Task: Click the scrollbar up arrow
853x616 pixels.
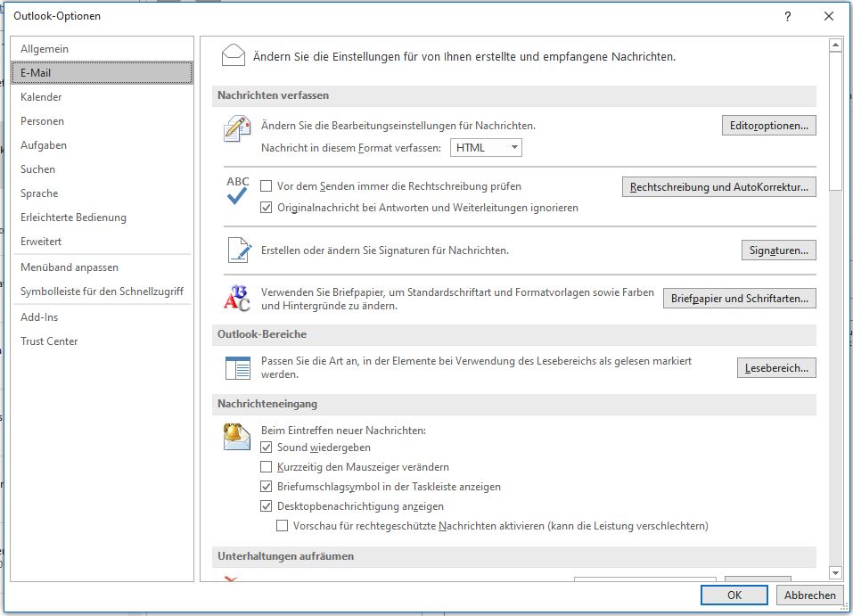Action: 835,45
